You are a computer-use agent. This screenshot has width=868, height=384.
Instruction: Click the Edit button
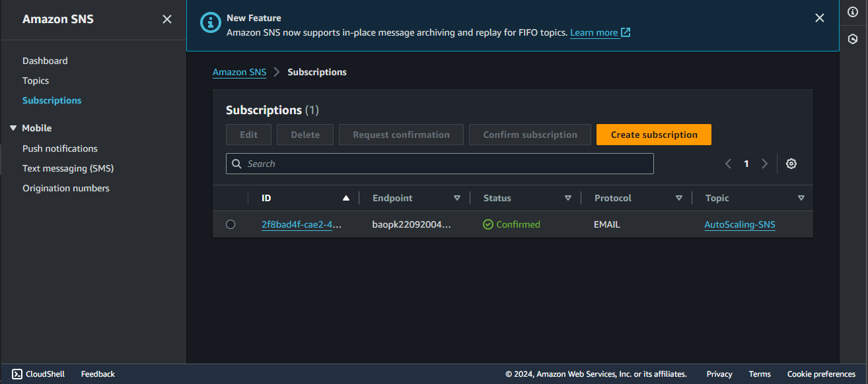point(248,135)
